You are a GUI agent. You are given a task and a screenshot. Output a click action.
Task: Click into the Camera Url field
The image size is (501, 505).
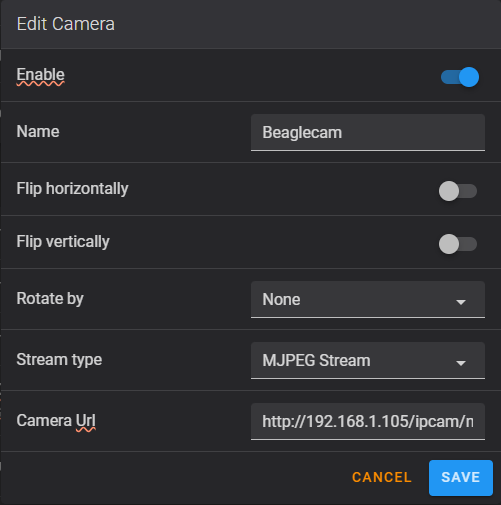368,421
